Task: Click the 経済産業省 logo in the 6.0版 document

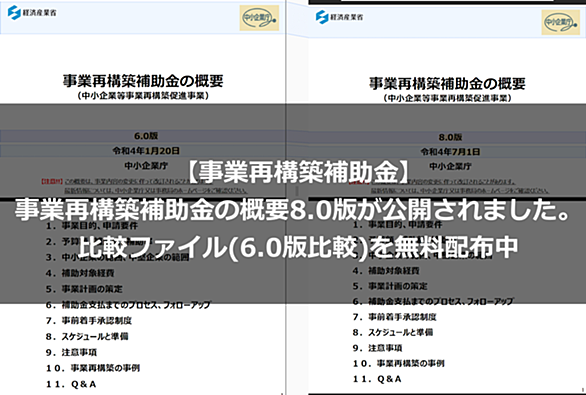Action: coord(32,13)
